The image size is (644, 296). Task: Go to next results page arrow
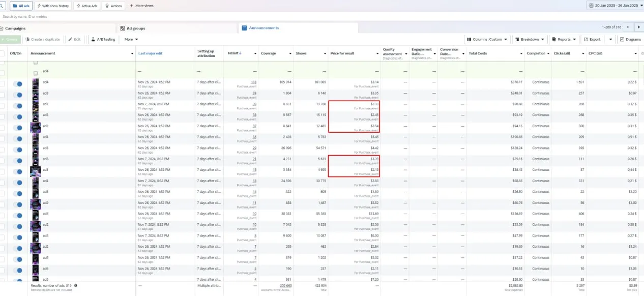pyautogui.click(x=639, y=27)
